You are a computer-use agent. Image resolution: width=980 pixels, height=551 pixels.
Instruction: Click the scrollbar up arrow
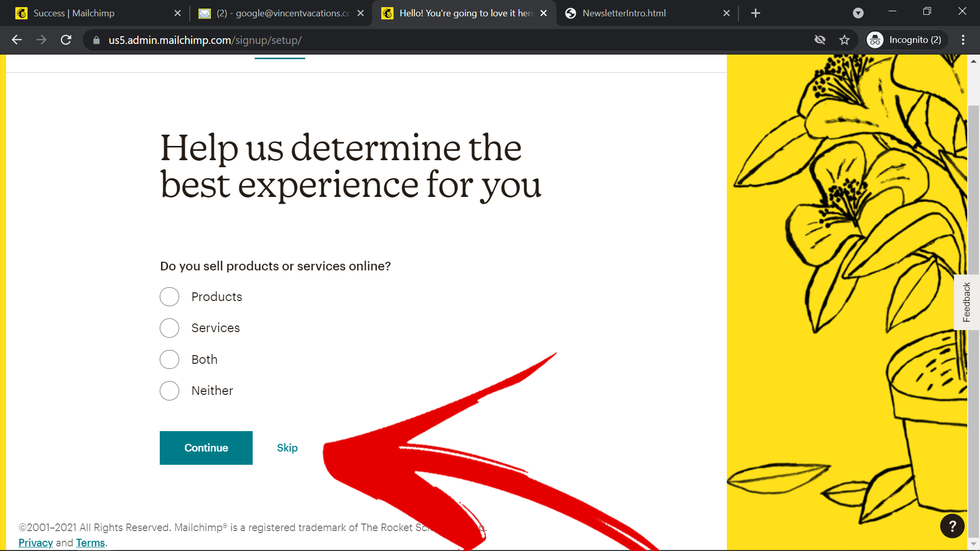tap(973, 61)
